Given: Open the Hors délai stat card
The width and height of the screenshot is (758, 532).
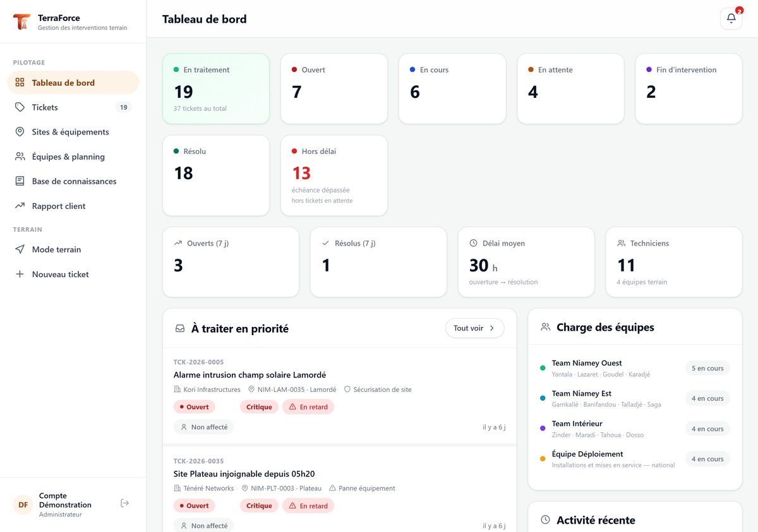Looking at the screenshot, I should [334, 175].
